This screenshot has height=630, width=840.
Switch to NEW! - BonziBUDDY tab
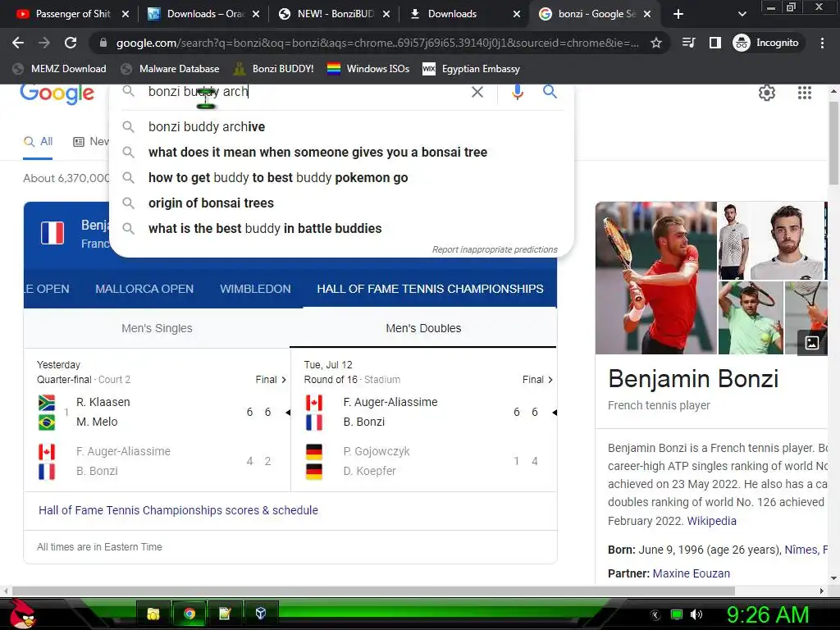click(x=335, y=14)
